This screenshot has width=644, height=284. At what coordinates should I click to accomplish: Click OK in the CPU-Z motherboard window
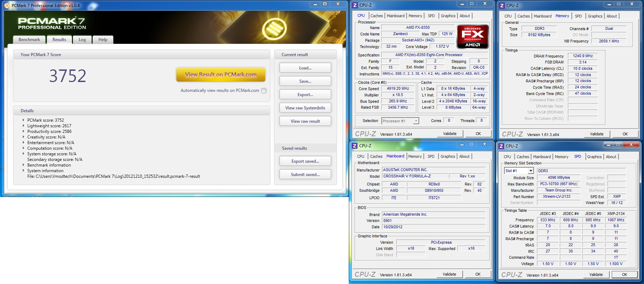[478, 274]
